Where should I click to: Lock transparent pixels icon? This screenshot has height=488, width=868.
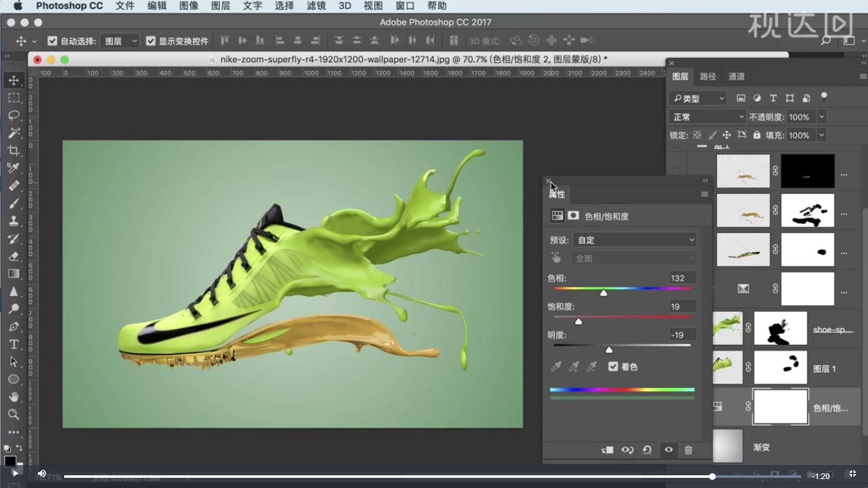(x=697, y=135)
